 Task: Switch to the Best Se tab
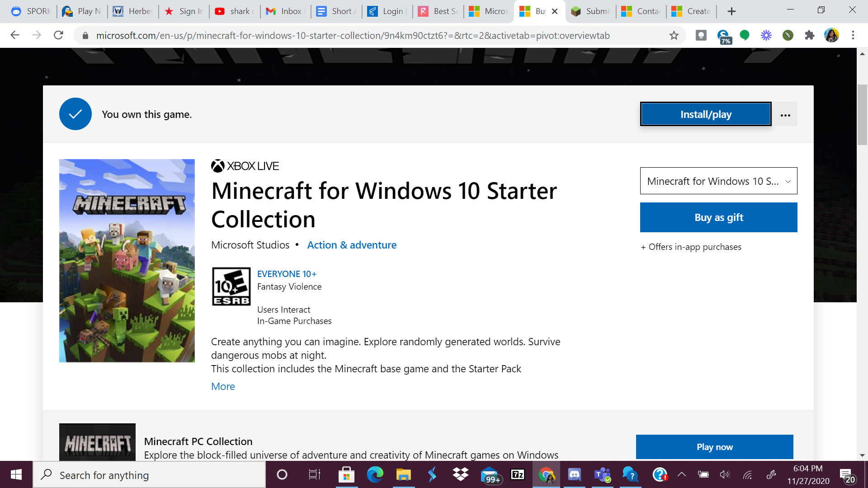pyautogui.click(x=438, y=11)
